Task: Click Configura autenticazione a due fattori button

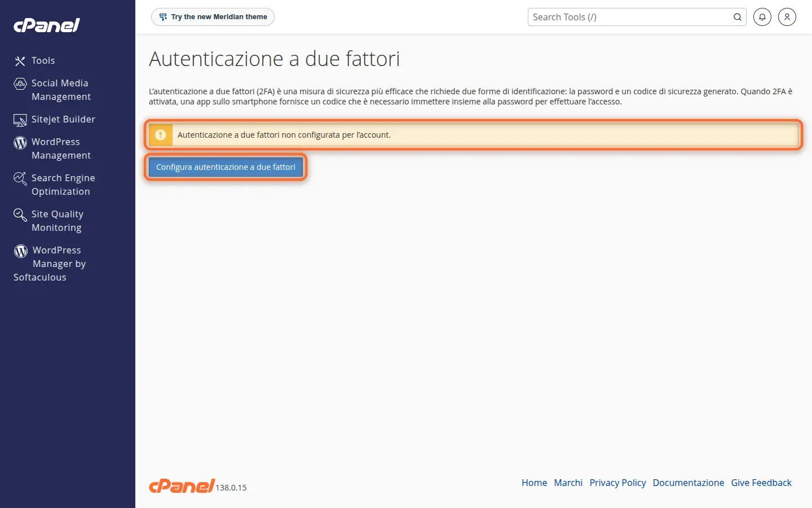Action: pos(226,167)
